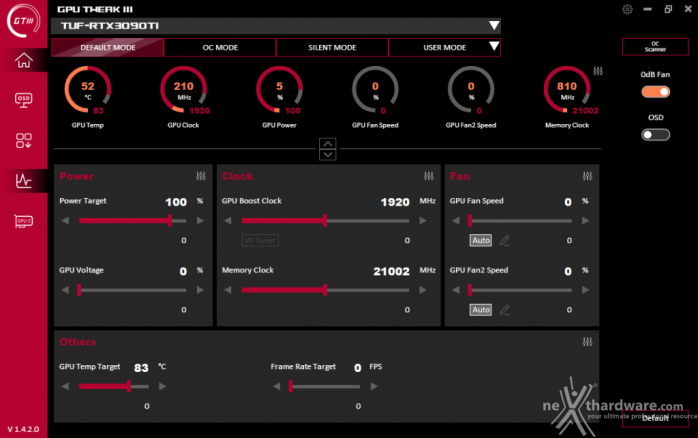The image size is (698, 438).
Task: Decrease Memory Clock with left arrow
Action: (228, 290)
